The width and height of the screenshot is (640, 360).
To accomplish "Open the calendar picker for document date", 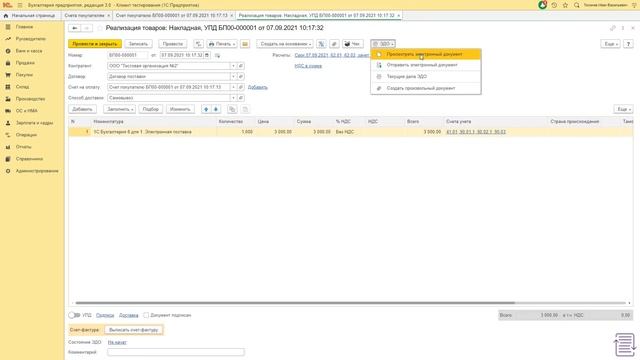I will click(207, 55).
